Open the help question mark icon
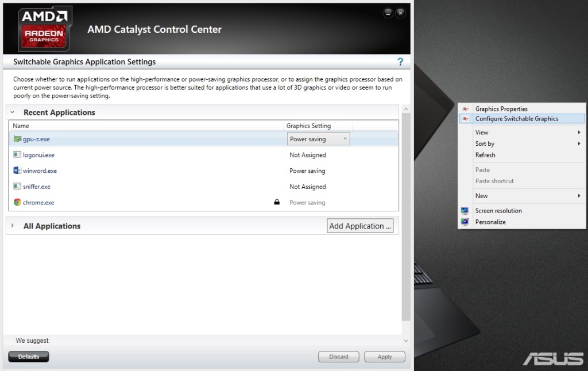588x371 pixels. tap(400, 61)
